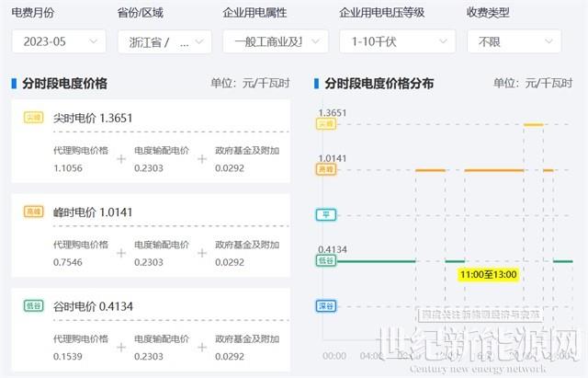Click the plus sign after 代理购电价格 1.1056
Viewport: 588px width, 378px height.
[x=121, y=159]
